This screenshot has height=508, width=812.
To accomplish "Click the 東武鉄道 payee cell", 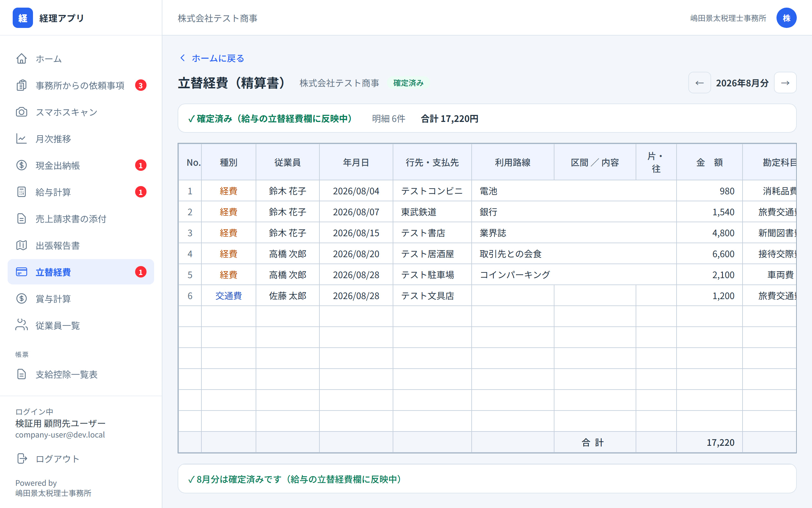I will click(x=432, y=212).
